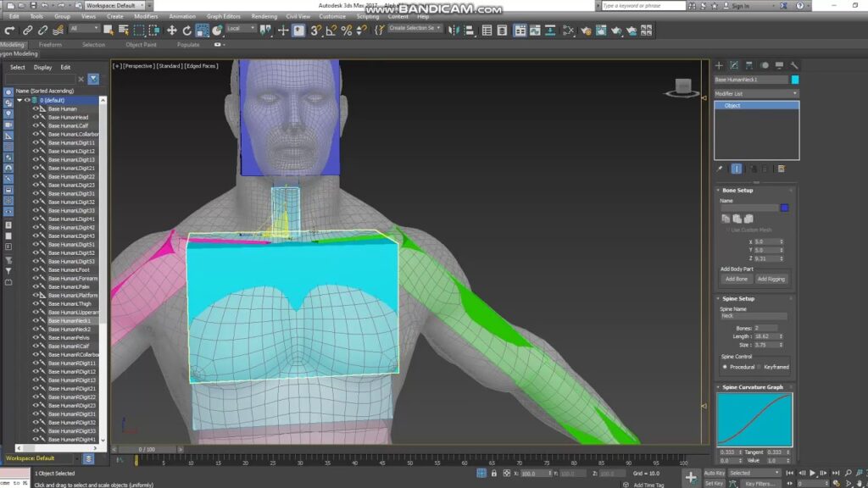Activate the Select Object arrow tool
This screenshot has height=488, width=868.
[108, 31]
